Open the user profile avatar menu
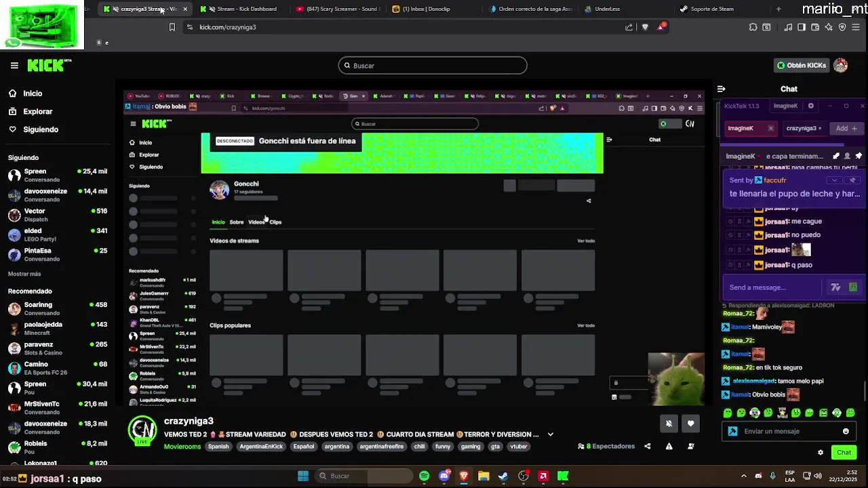The width and height of the screenshot is (868, 488). point(841,66)
